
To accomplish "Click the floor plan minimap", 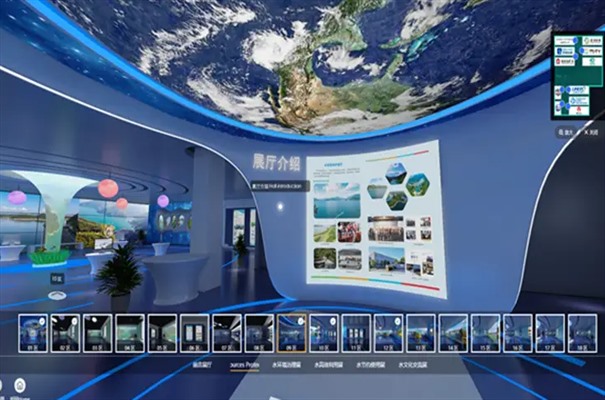I will (578, 75).
